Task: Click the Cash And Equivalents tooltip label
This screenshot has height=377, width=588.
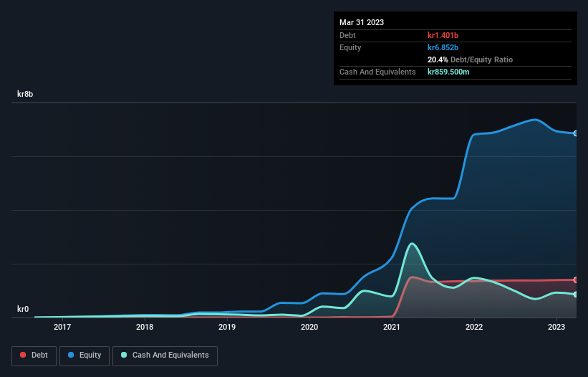Action: (377, 72)
